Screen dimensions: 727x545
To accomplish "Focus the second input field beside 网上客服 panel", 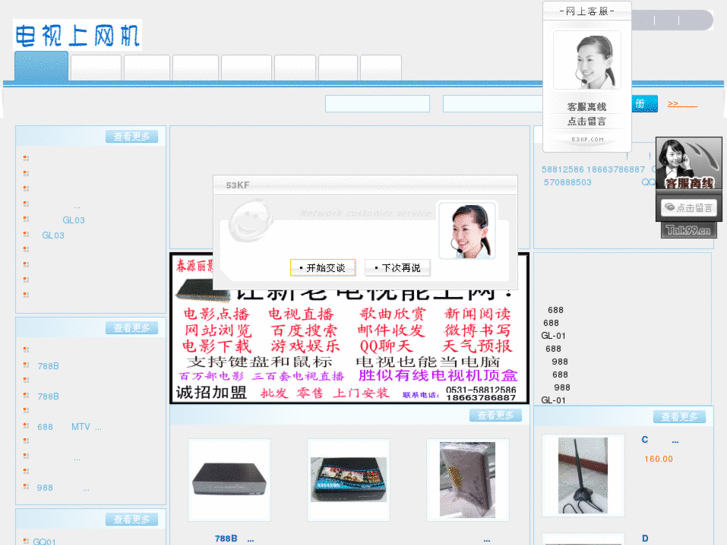I will coord(493,104).
